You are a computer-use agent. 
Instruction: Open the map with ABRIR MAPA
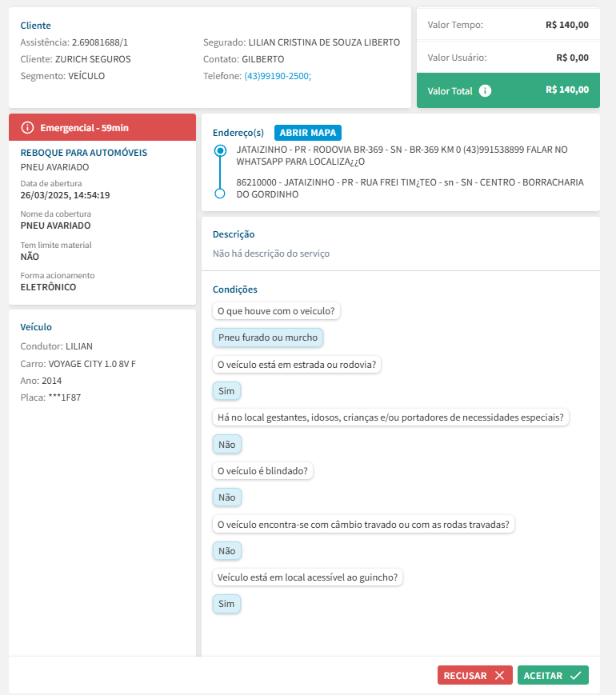point(308,133)
